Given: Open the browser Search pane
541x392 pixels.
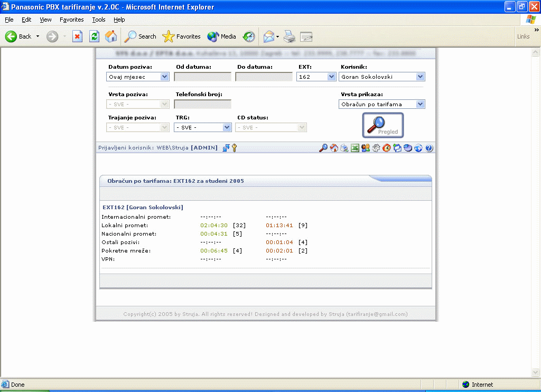Looking at the screenshot, I should click(140, 36).
